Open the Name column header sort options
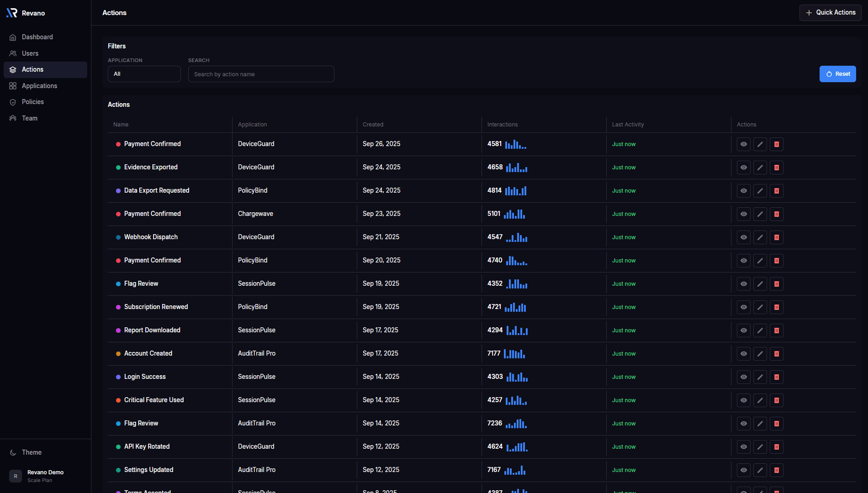The height and width of the screenshot is (493, 868). point(121,124)
